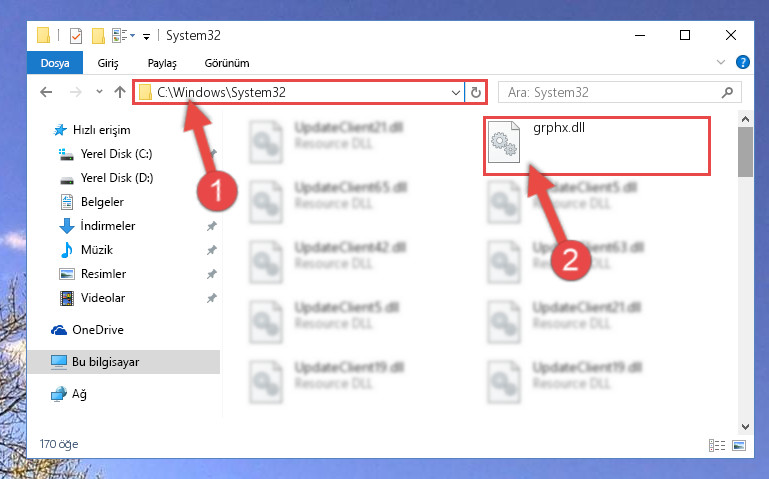Switch to large icons view button
This screenshot has height=479, width=769.
tap(739, 445)
